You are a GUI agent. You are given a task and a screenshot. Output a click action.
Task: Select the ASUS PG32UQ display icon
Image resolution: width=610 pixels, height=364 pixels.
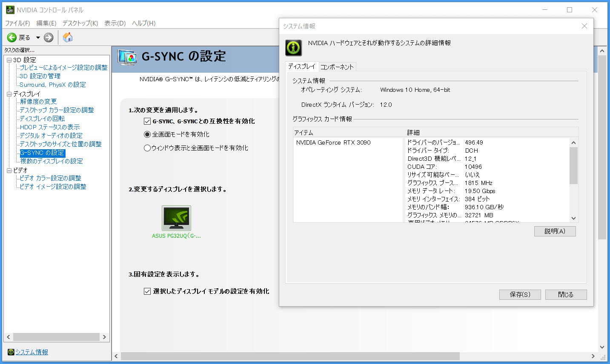pos(176,218)
